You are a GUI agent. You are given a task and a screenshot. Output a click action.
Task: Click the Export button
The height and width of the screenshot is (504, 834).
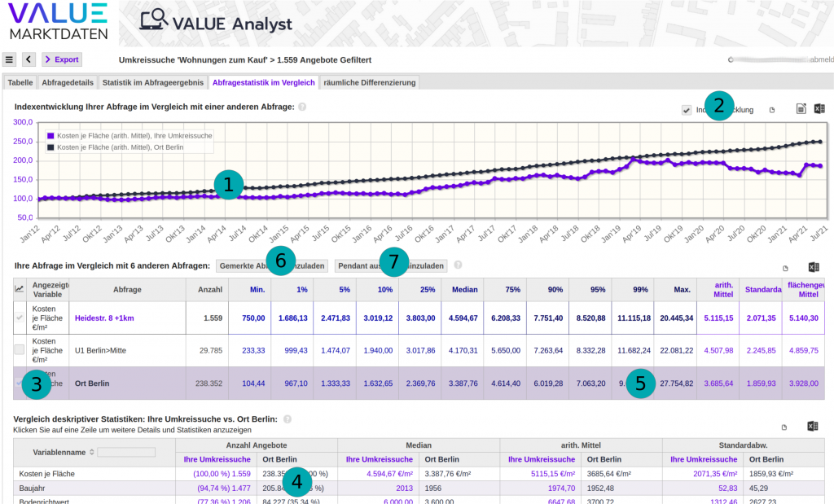[x=62, y=59]
